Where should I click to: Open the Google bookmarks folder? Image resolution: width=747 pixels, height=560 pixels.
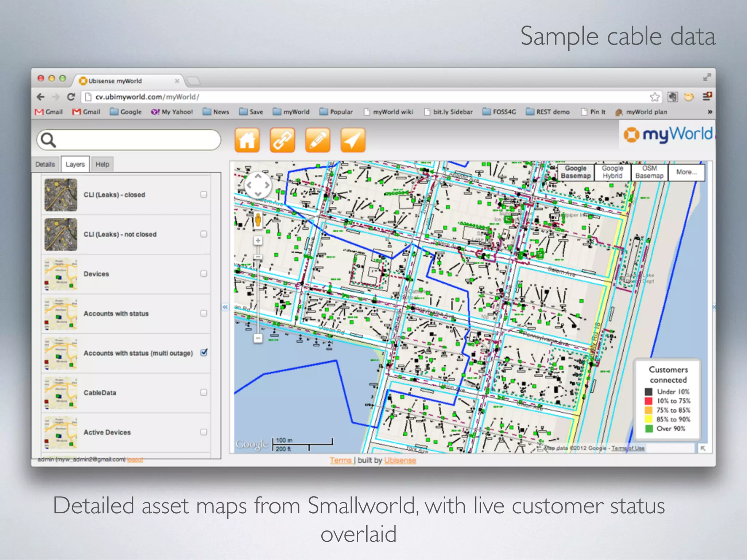click(x=125, y=112)
